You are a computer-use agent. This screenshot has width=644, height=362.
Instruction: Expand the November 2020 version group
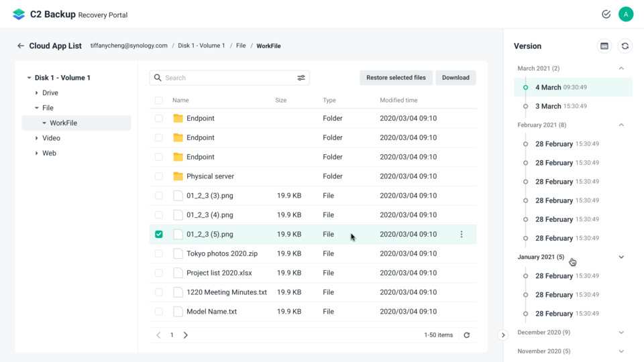pos(621,351)
